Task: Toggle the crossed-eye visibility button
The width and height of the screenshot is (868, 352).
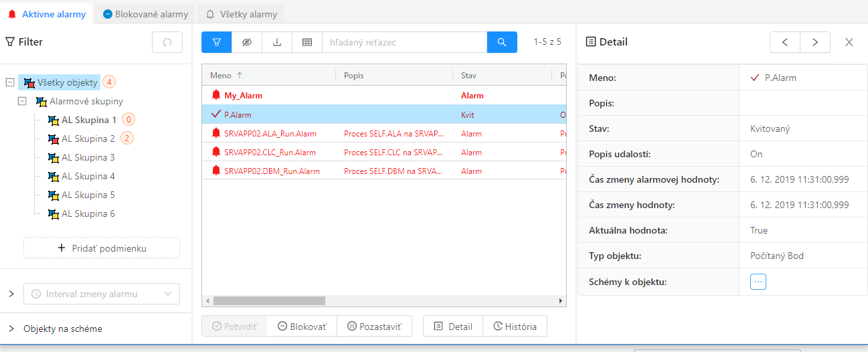Action: (x=246, y=42)
